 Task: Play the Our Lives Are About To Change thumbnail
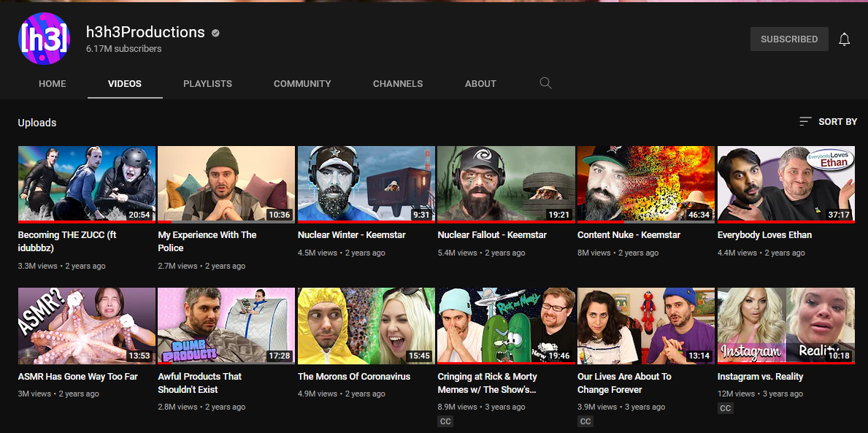646,326
